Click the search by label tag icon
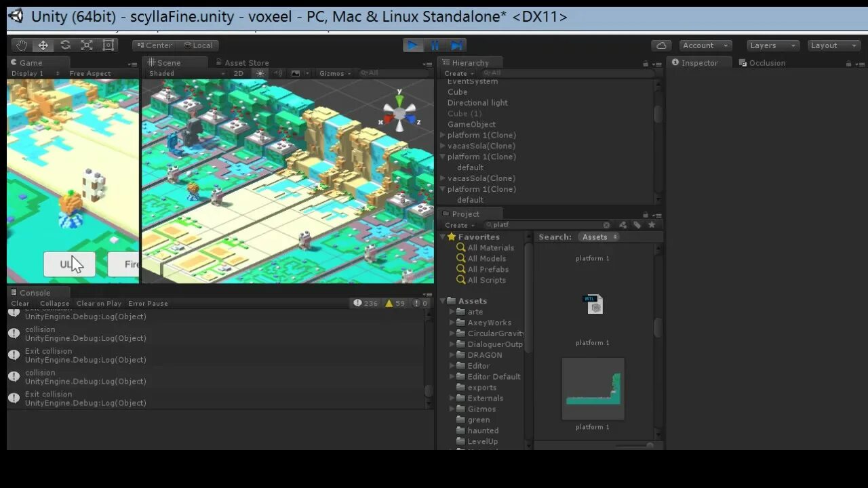Screen dimensions: 868x488 637,225
